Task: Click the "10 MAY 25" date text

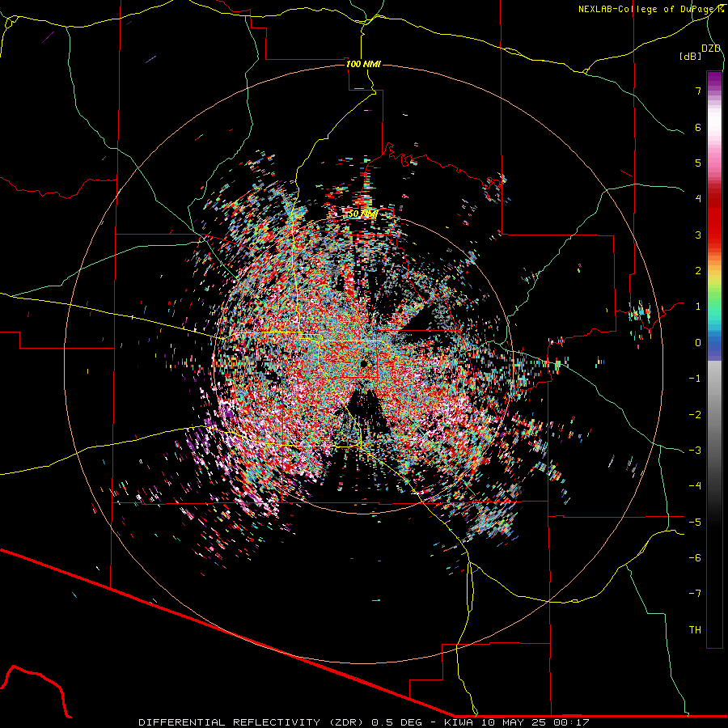Action: tap(513, 722)
